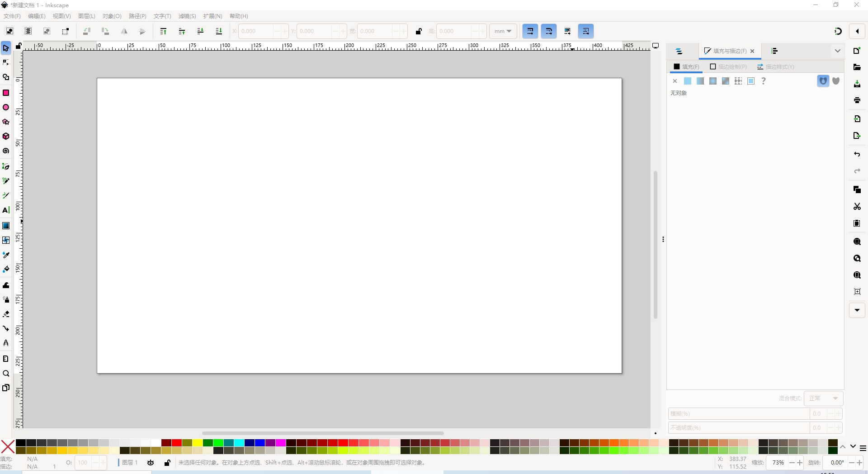Toggle layer 1 visibility eye icon
The width and height of the screenshot is (868, 474).
click(151, 463)
